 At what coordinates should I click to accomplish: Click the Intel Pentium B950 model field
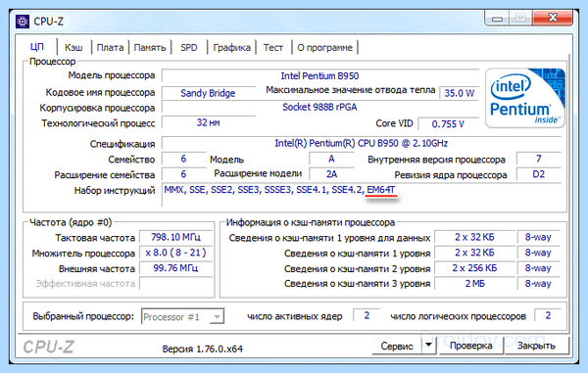pyautogui.click(x=319, y=75)
